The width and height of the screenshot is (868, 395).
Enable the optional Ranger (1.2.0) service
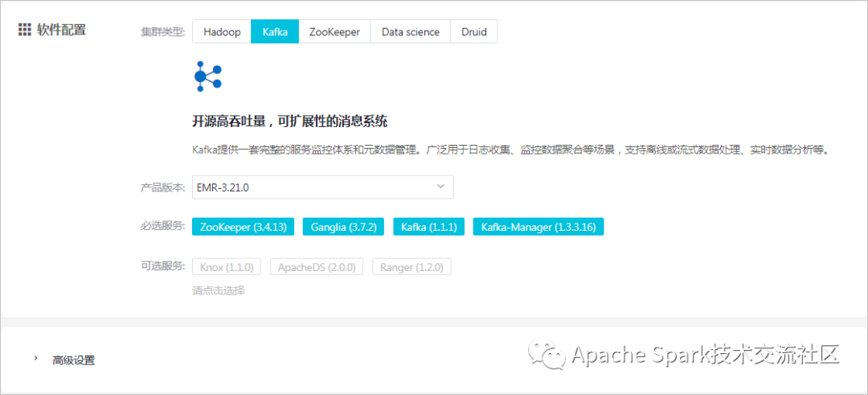coord(411,267)
